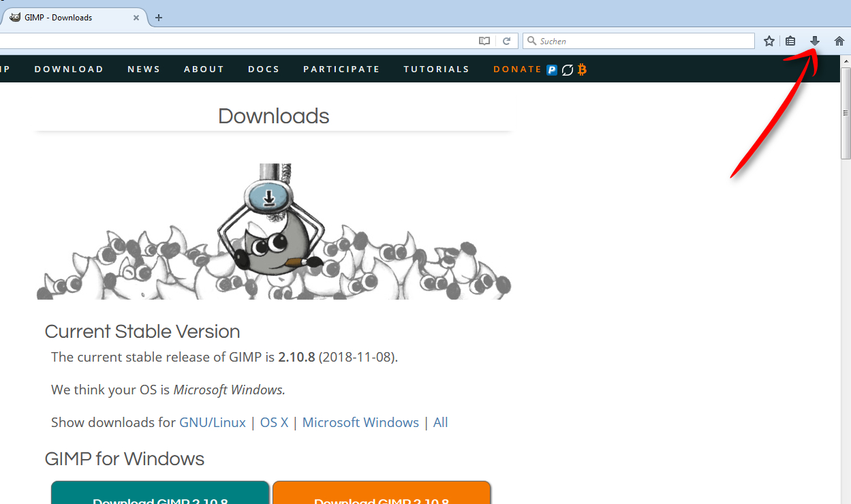Open a new browser tab

pos(158,18)
